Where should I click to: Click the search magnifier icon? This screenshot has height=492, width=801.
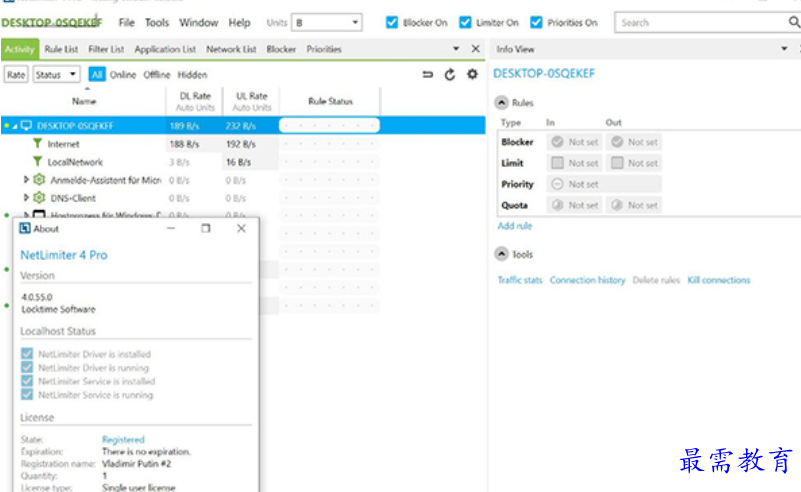[794, 22]
